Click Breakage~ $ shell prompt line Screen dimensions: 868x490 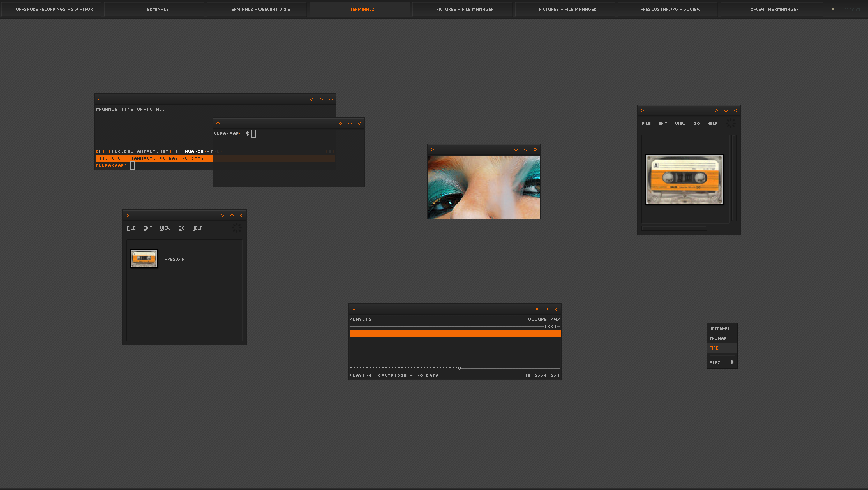[x=235, y=133]
